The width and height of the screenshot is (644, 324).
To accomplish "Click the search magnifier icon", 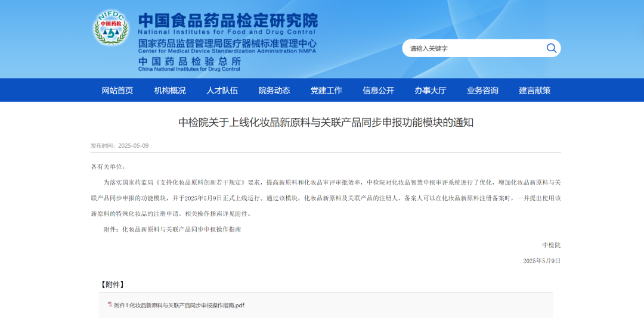I will (x=551, y=48).
